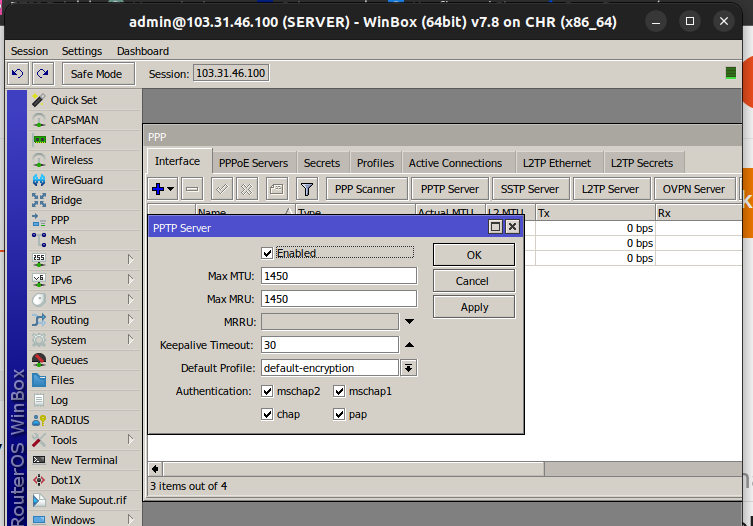Click the checkmark Enable toolbar icon
The image size is (753, 526).
pos(222,189)
